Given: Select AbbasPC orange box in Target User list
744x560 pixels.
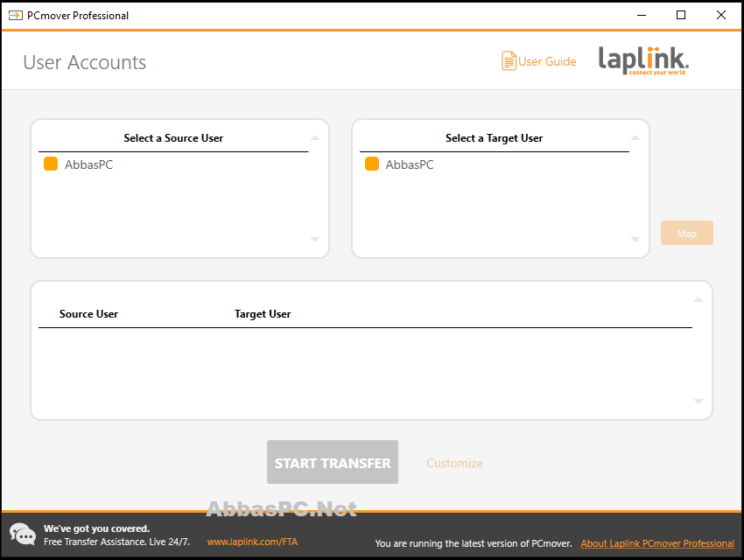Looking at the screenshot, I should tap(372, 164).
